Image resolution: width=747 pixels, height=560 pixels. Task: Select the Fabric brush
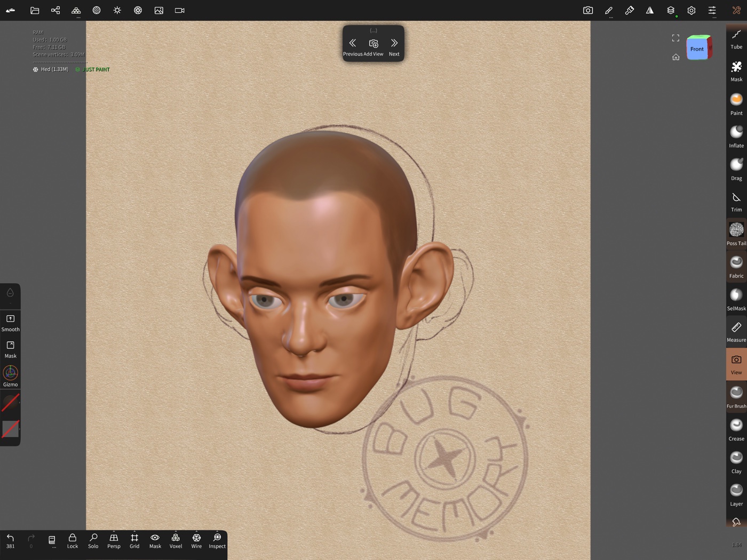(x=736, y=267)
